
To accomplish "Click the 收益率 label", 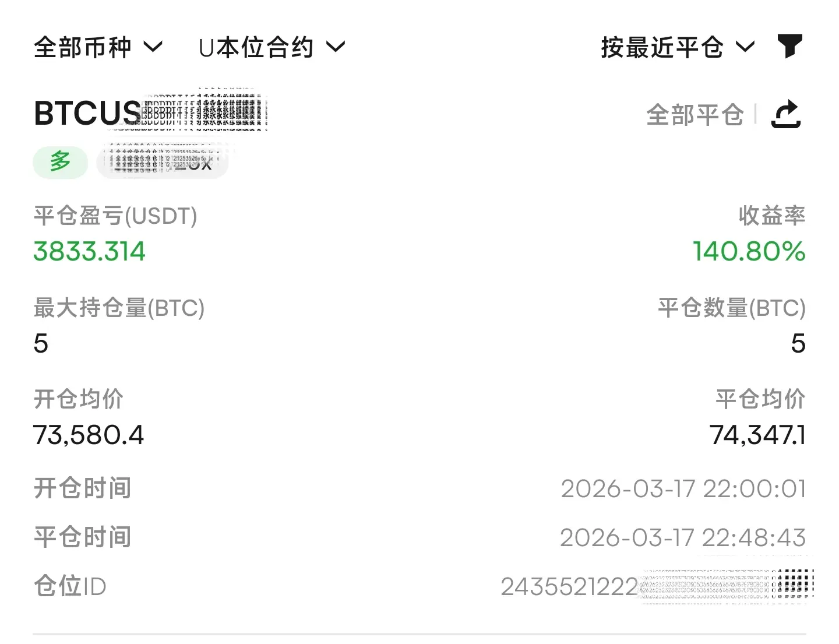I will [x=771, y=216].
